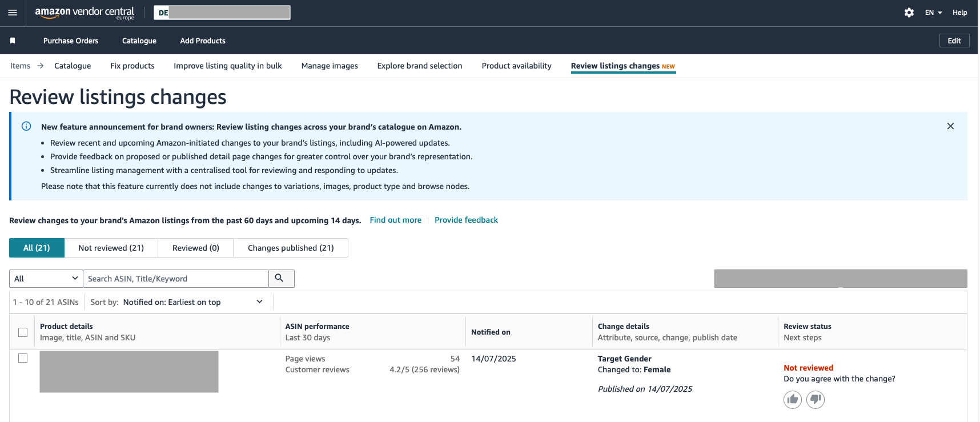
Task: Switch to the Not reviewed (21) tab
Action: click(111, 248)
